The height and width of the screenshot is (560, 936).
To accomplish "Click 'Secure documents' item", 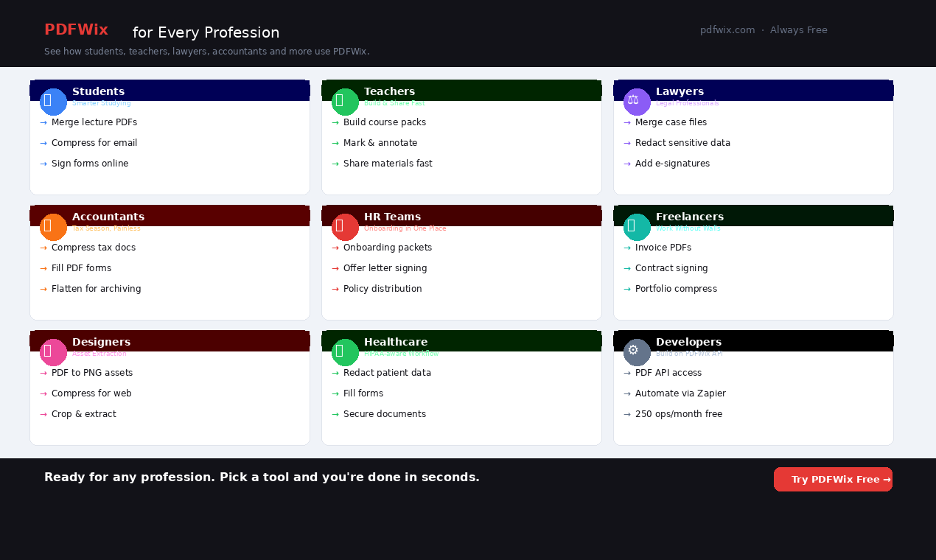I will [x=385, y=414].
